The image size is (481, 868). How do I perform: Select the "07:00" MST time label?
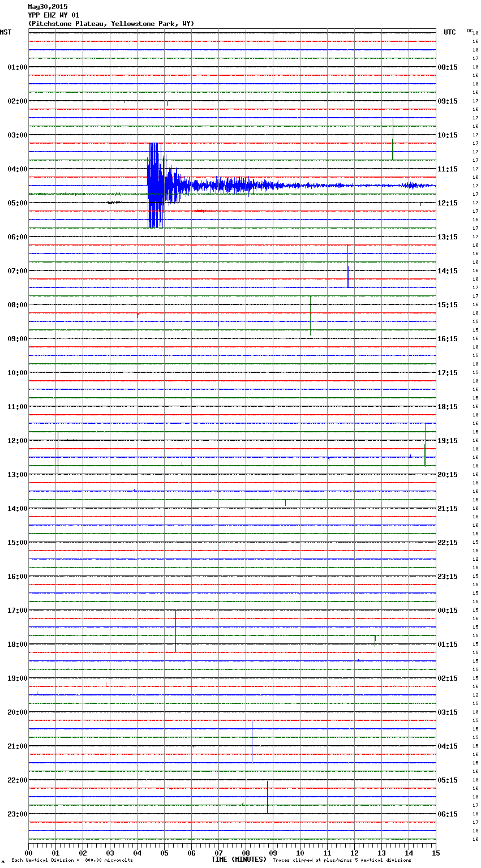(x=18, y=271)
